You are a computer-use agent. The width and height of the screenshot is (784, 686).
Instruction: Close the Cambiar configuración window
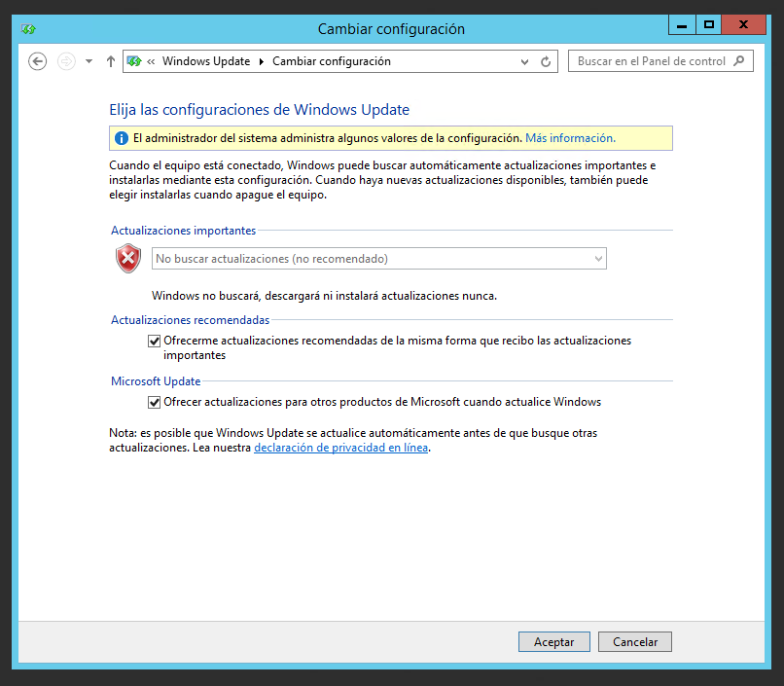[743, 25]
